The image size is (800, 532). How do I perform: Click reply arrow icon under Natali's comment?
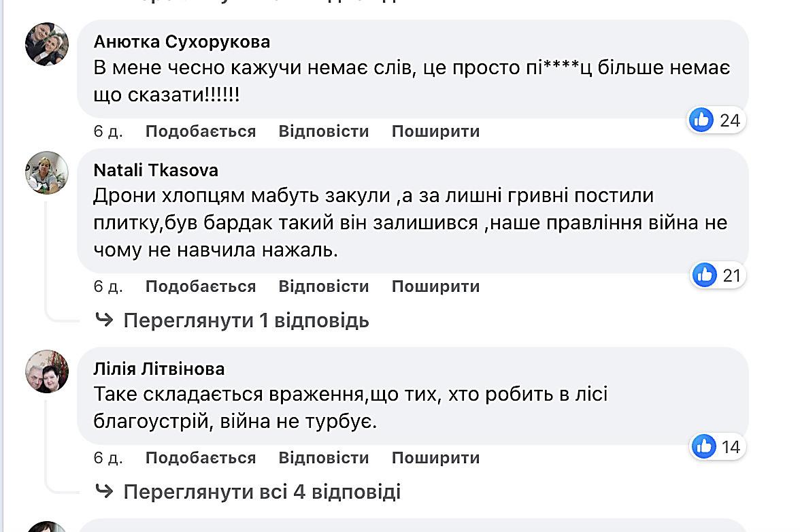[x=105, y=320]
